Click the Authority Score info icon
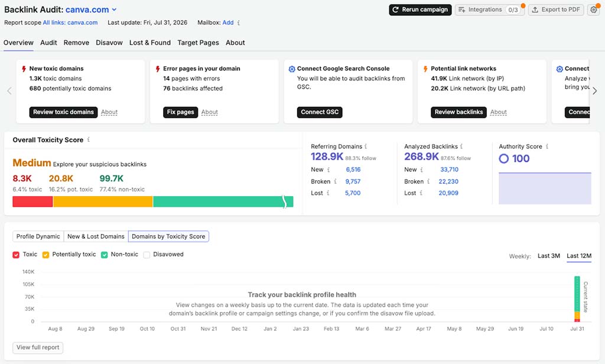The width and height of the screenshot is (605, 364). tap(547, 147)
